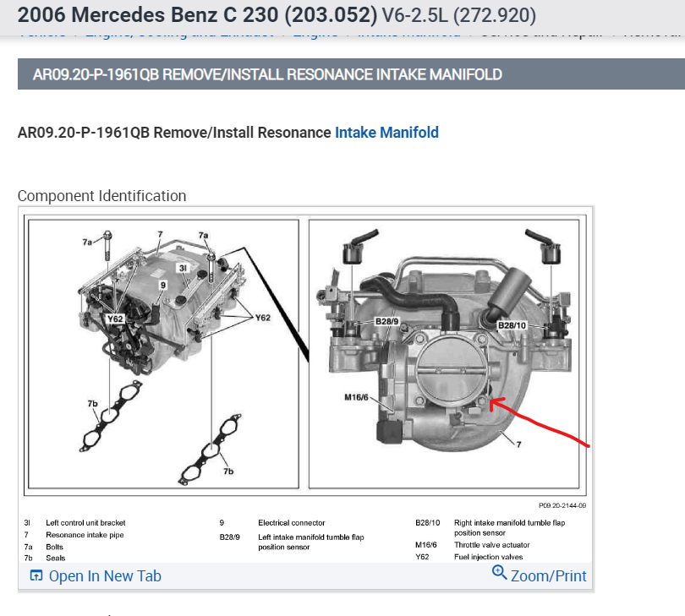Click the M16/6 label in diagram
The height and width of the screenshot is (616, 685).
[x=356, y=397]
